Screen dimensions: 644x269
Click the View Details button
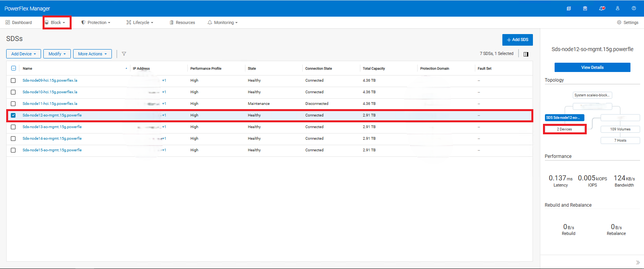[592, 67]
